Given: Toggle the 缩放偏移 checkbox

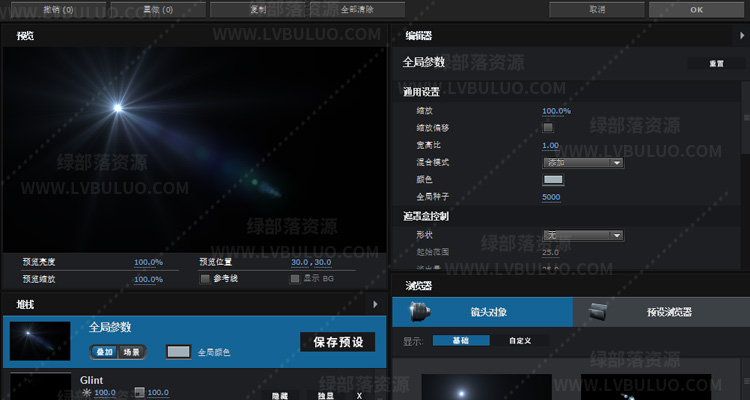Looking at the screenshot, I should 548,128.
